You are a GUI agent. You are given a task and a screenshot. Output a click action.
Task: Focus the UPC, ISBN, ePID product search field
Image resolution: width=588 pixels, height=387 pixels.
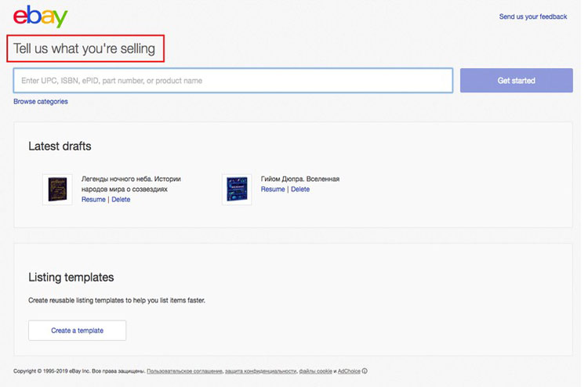point(233,80)
